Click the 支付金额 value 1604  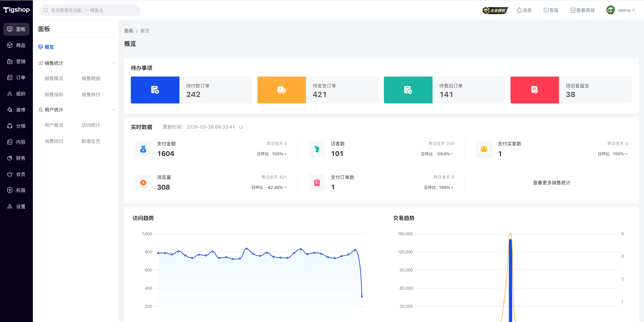(x=166, y=154)
